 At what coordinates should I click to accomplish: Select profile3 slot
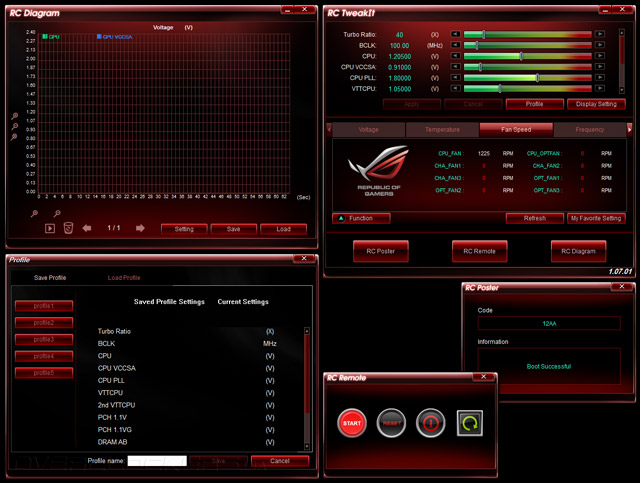click(x=44, y=339)
